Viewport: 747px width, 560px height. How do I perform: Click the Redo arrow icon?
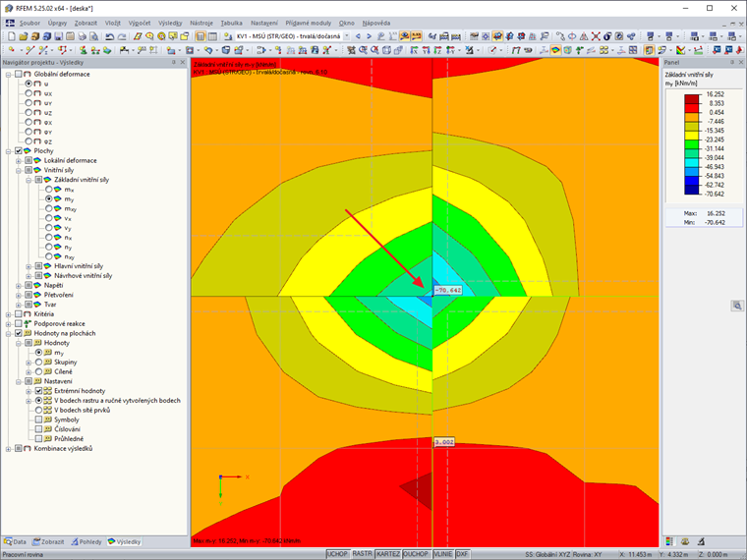(122, 36)
